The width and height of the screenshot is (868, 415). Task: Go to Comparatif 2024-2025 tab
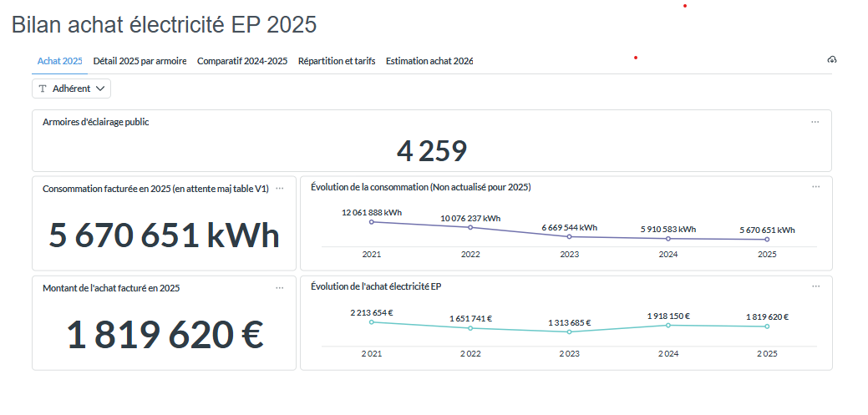click(x=242, y=61)
